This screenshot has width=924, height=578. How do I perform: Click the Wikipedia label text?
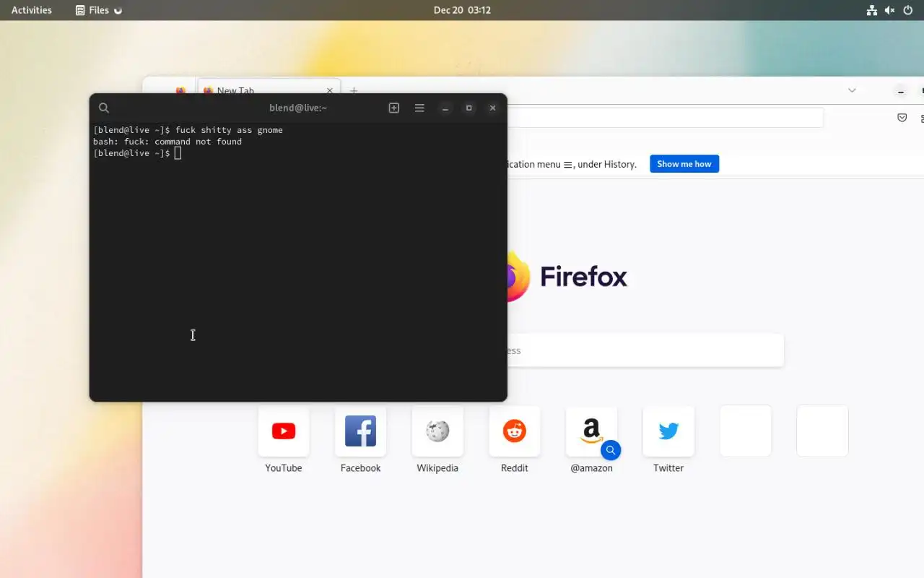[437, 468]
